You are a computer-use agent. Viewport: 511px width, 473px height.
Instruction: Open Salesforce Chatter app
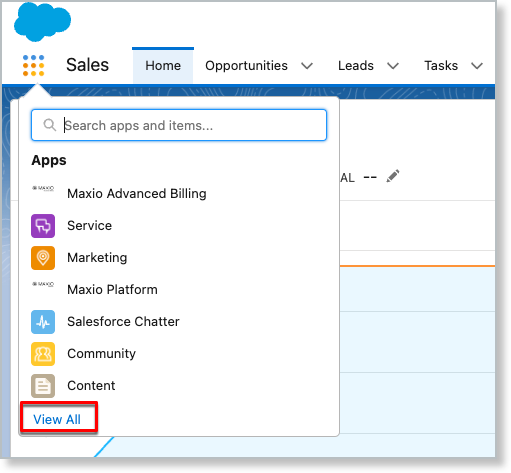click(x=123, y=322)
